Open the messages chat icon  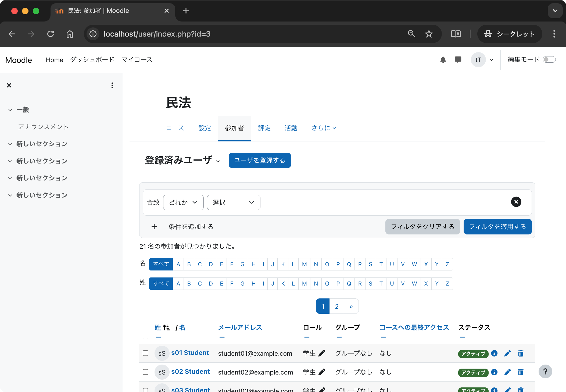(458, 60)
